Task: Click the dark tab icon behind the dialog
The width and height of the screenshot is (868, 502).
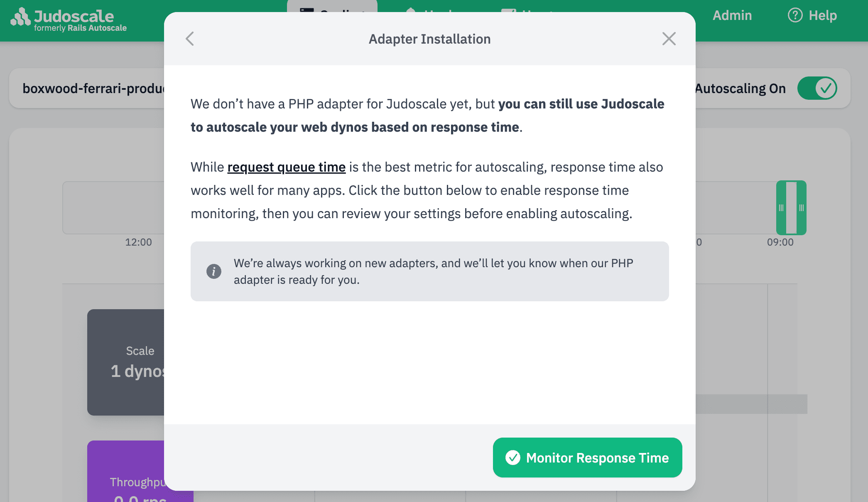Action: [306, 11]
